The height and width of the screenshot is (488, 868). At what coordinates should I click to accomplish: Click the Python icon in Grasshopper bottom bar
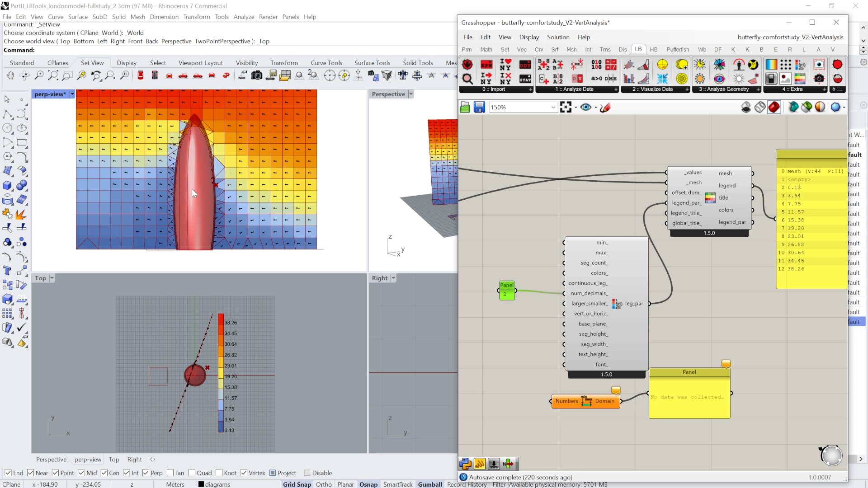click(465, 464)
